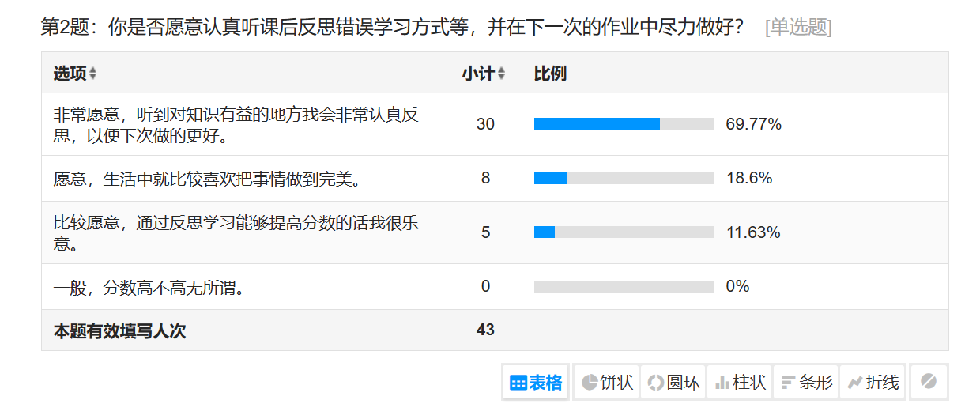Sort by 选项 column arrows

point(92,74)
